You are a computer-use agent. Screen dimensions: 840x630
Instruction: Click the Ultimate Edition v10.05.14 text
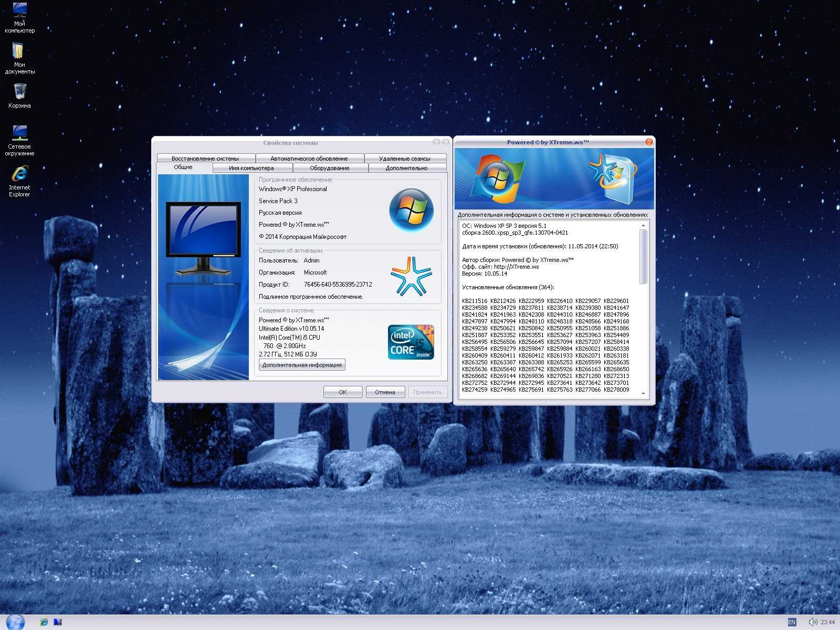pos(291,329)
